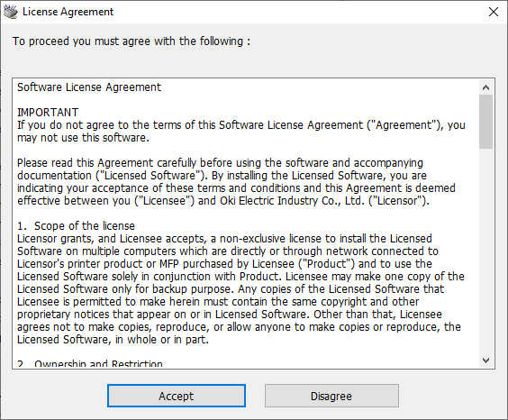
Task: Click the empty scrollbar track below the thumb
Action: pyautogui.click(x=485, y=251)
